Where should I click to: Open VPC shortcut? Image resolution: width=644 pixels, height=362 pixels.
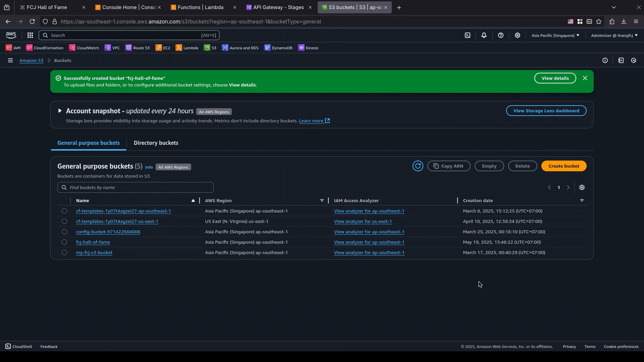[112, 48]
